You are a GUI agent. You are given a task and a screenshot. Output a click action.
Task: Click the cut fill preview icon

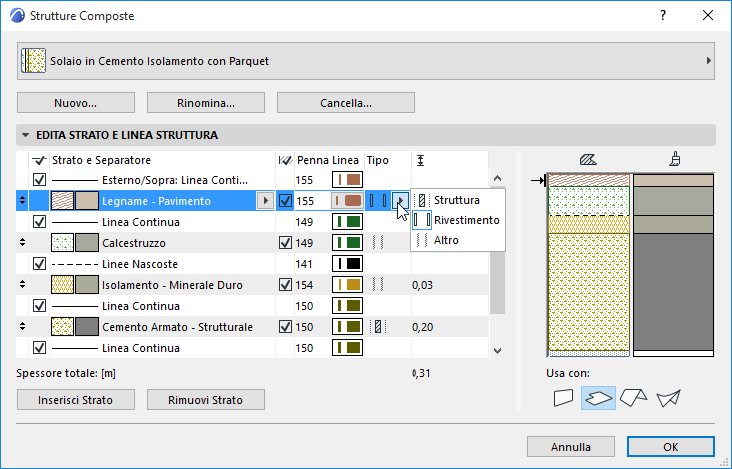[588, 161]
